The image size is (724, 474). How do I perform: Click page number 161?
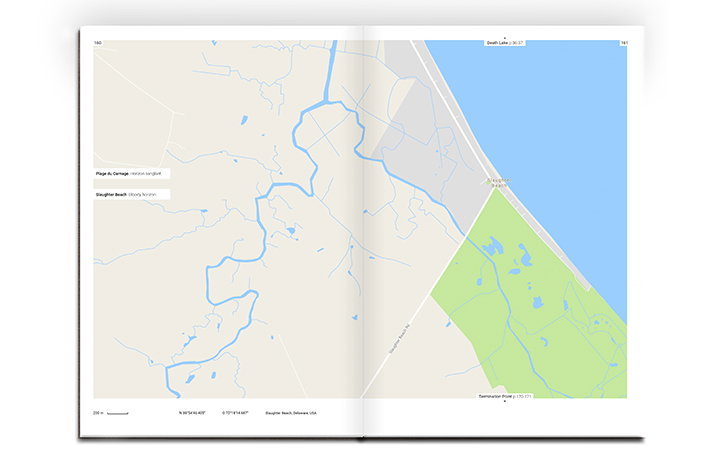[624, 43]
